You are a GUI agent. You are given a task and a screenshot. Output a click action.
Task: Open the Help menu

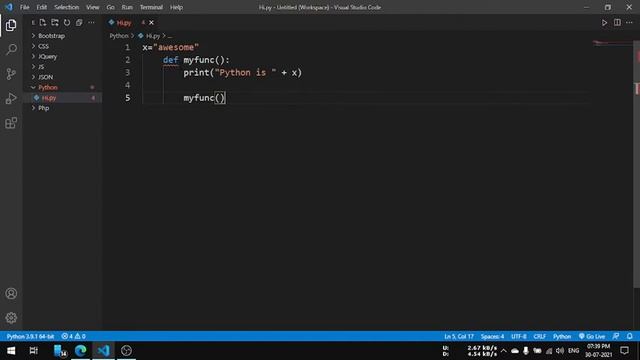pyautogui.click(x=176, y=7)
